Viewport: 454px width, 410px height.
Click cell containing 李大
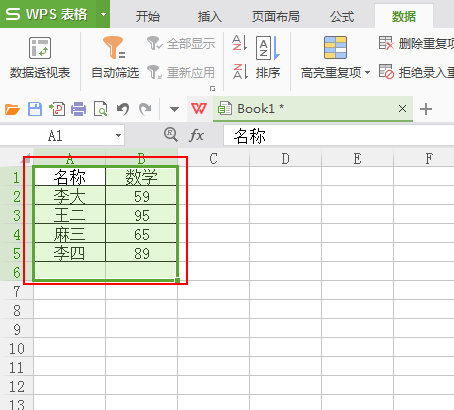[x=69, y=196]
